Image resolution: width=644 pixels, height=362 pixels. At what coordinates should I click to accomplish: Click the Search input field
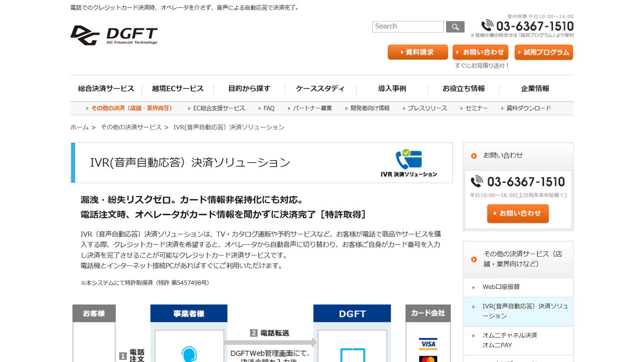408,26
